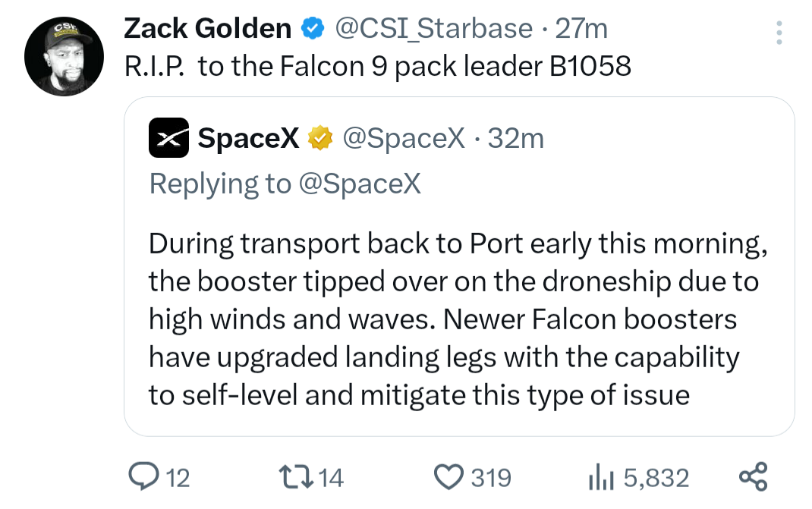Viewport: 812px width, 509px height.
Task: Click the @SpaceX mention in 'Replying to'
Action: pos(360,184)
